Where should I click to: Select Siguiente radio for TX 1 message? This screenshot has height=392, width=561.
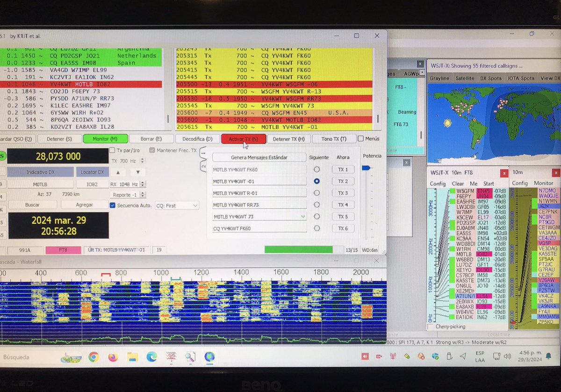click(x=317, y=169)
